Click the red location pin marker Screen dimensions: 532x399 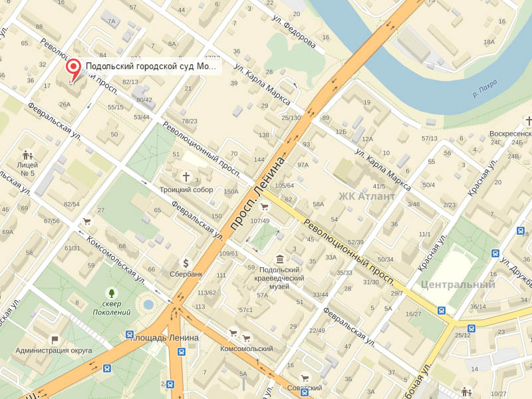(x=73, y=69)
